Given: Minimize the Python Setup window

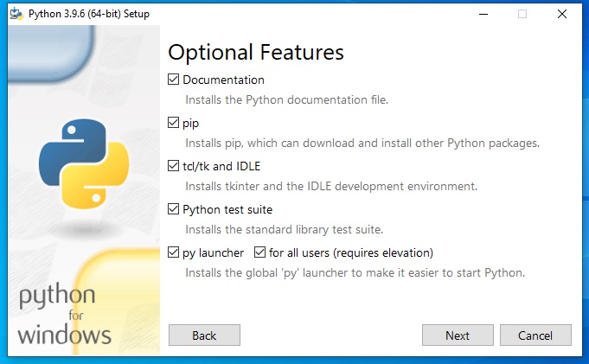Looking at the screenshot, I should (x=482, y=13).
